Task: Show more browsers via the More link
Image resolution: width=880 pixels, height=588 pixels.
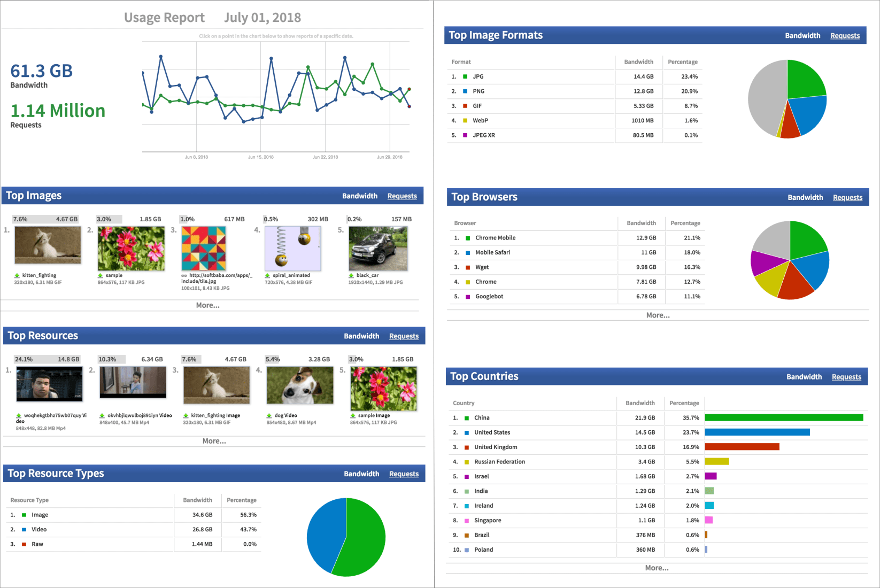Action: coord(658,315)
